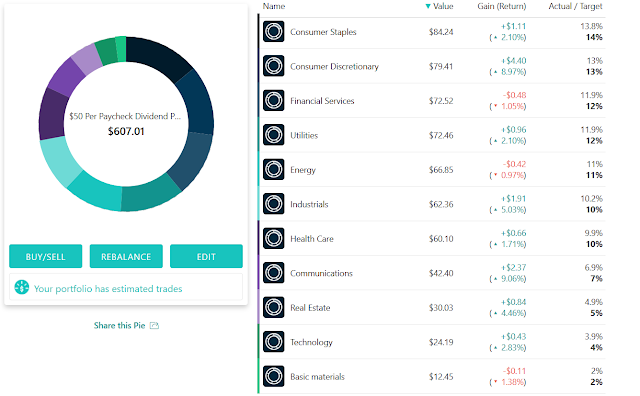Click the Health Care pie icon
Screen dimensions: 640x396
273,238
